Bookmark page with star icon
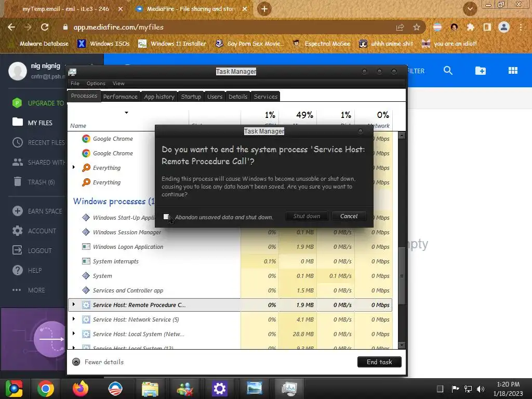The image size is (532, 399). coord(417,27)
